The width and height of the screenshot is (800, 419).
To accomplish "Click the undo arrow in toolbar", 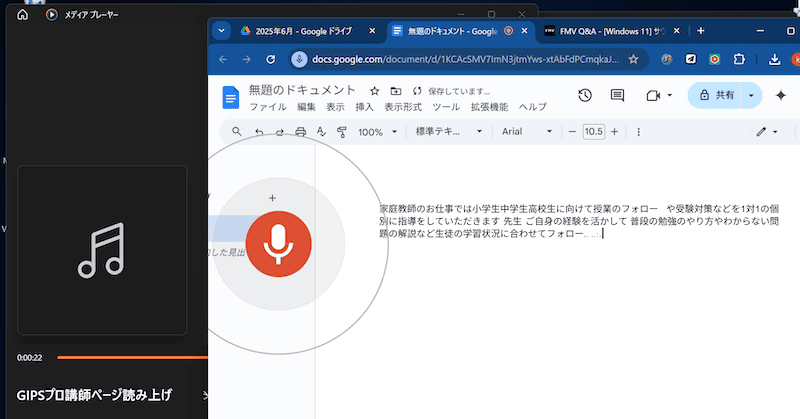I will 260,132.
